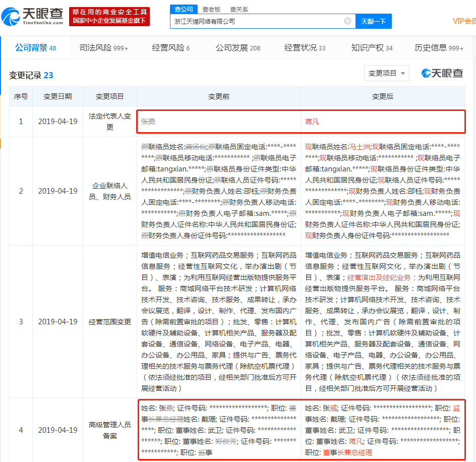Screen dimensions: 476x462
Task: Click highlighted 董事长兼总经理 in after-change column
Action: coord(347,452)
